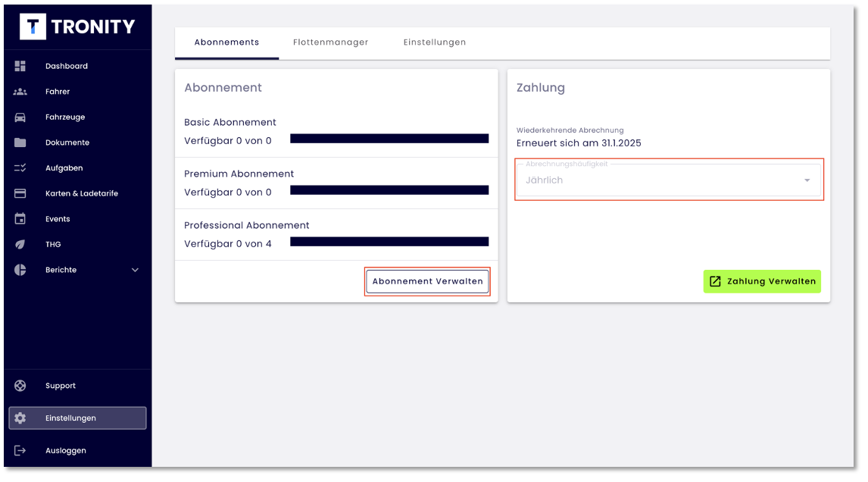Click the Aufgaben checklist icon

pyautogui.click(x=20, y=168)
